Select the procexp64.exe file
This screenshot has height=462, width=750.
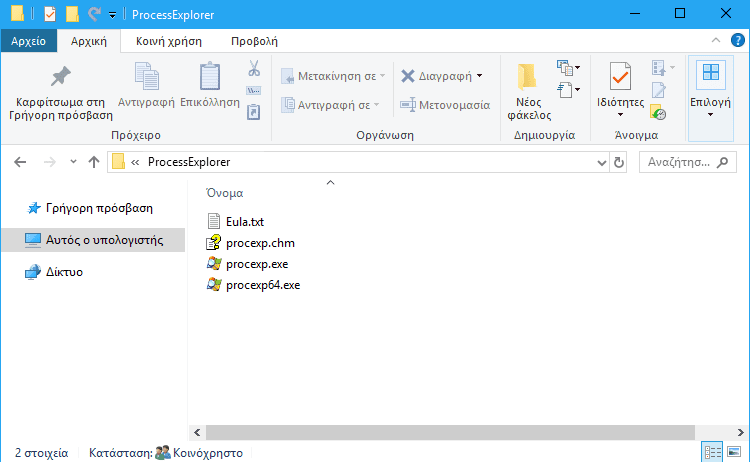coord(254,285)
